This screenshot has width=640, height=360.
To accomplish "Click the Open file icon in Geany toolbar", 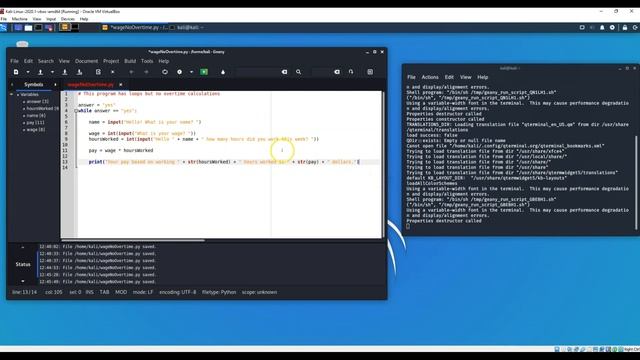I will (40, 72).
